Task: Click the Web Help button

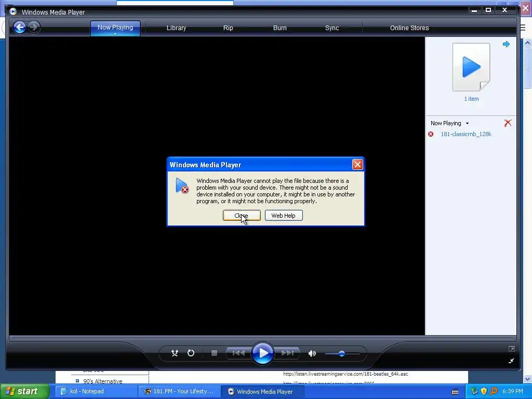Action: point(283,216)
